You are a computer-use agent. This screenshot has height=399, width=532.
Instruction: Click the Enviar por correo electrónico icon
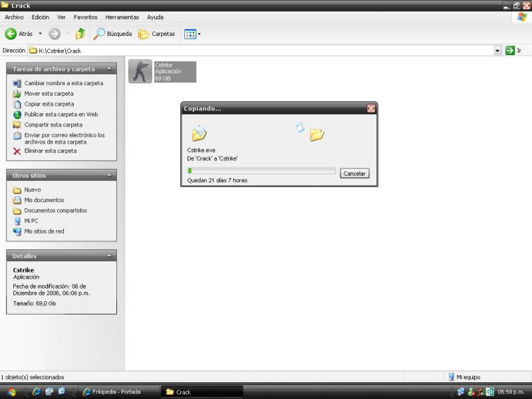[x=16, y=137]
